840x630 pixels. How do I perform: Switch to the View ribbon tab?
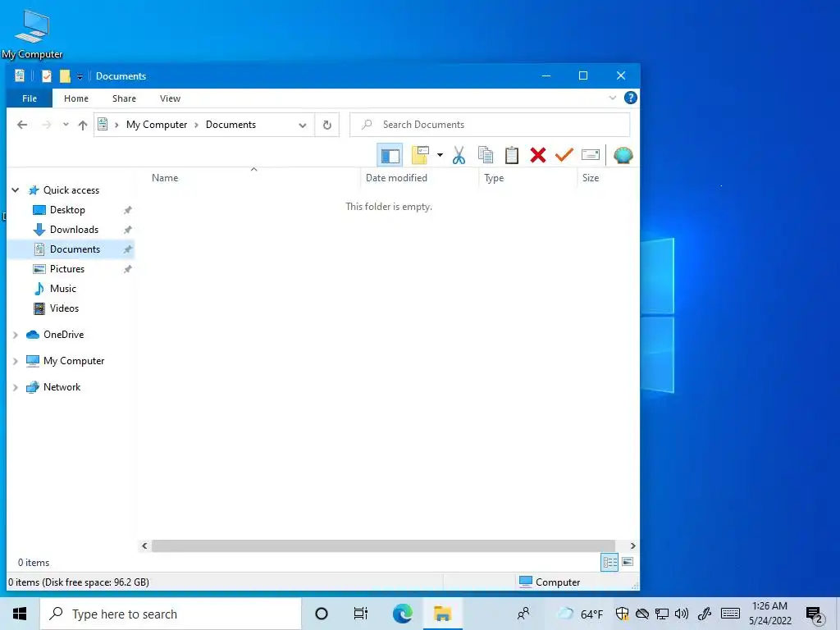pos(170,98)
